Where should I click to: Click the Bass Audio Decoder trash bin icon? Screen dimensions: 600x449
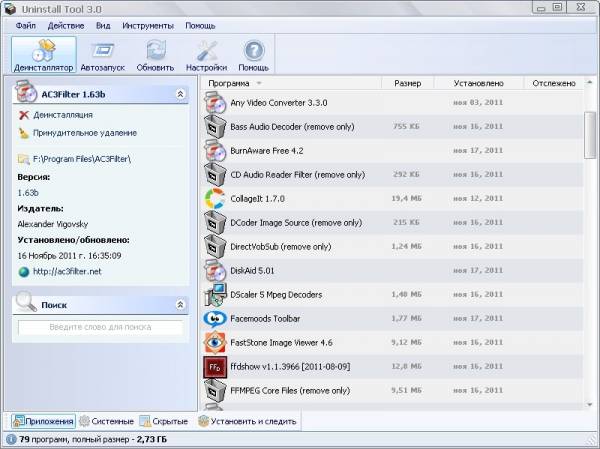pyautogui.click(x=215, y=127)
